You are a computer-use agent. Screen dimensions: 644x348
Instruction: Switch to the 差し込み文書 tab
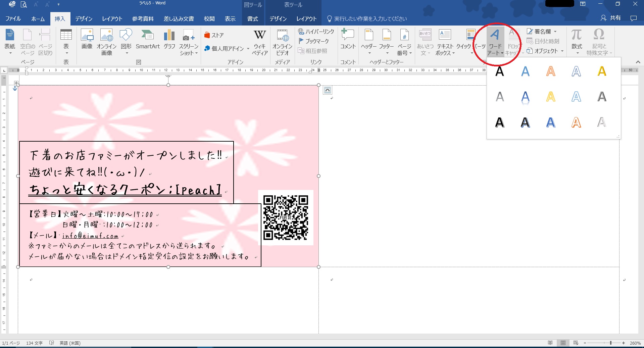[179, 19]
